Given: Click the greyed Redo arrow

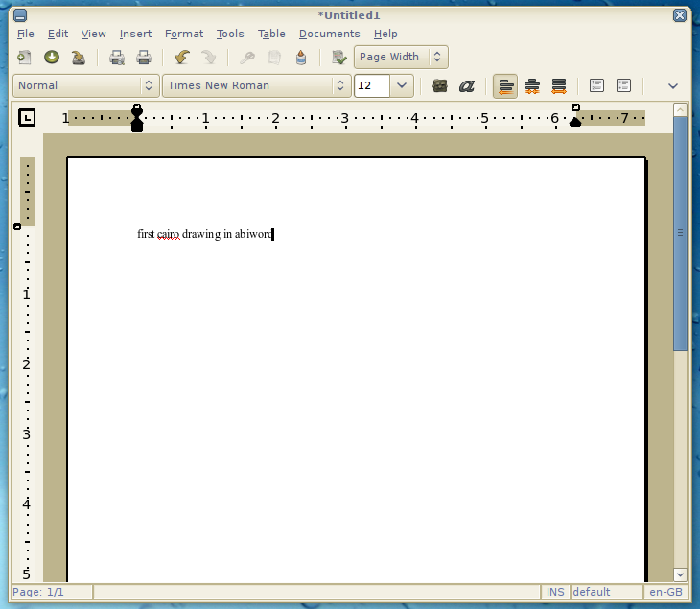Looking at the screenshot, I should (x=208, y=58).
